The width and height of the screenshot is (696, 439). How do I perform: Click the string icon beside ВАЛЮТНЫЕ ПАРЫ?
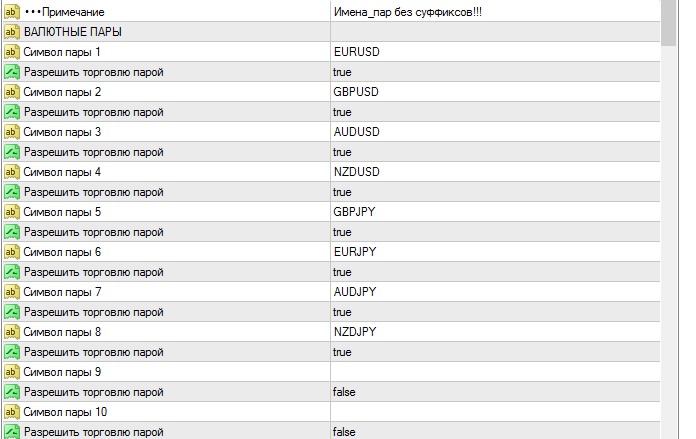(12, 32)
